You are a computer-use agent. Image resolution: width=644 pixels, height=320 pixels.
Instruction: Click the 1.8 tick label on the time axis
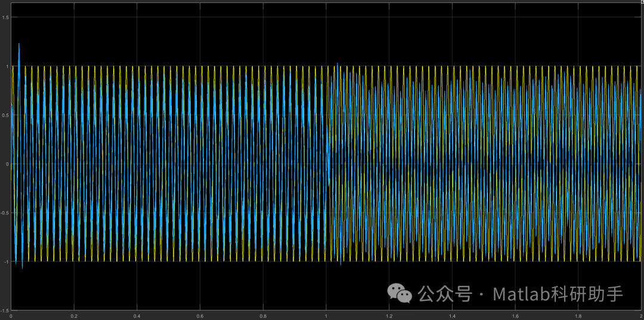tap(578, 316)
